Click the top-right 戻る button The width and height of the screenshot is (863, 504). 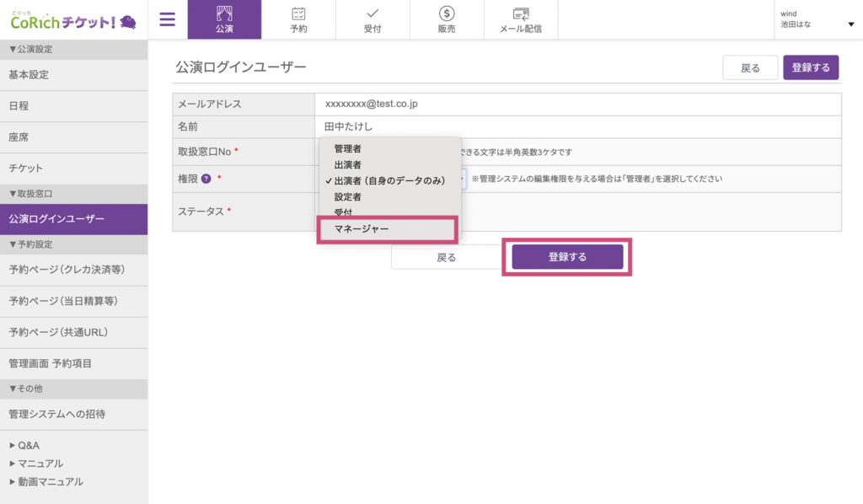point(749,67)
